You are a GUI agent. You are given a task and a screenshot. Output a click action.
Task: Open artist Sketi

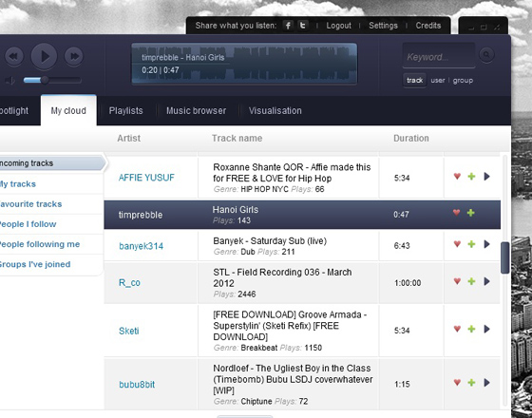128,331
